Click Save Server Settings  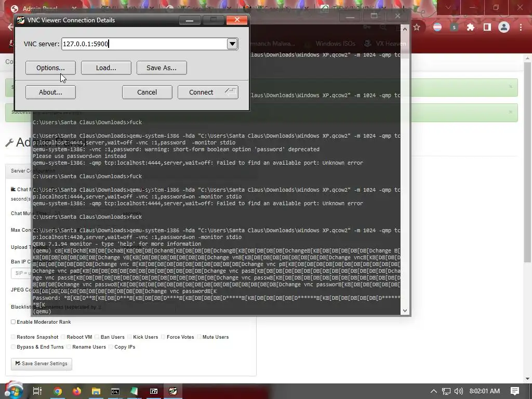pos(42,364)
